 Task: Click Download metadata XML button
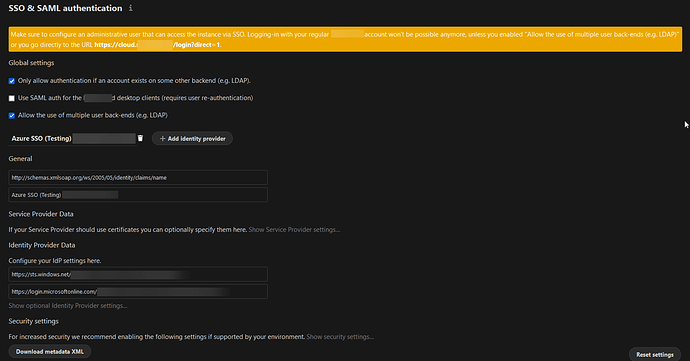(x=50, y=351)
